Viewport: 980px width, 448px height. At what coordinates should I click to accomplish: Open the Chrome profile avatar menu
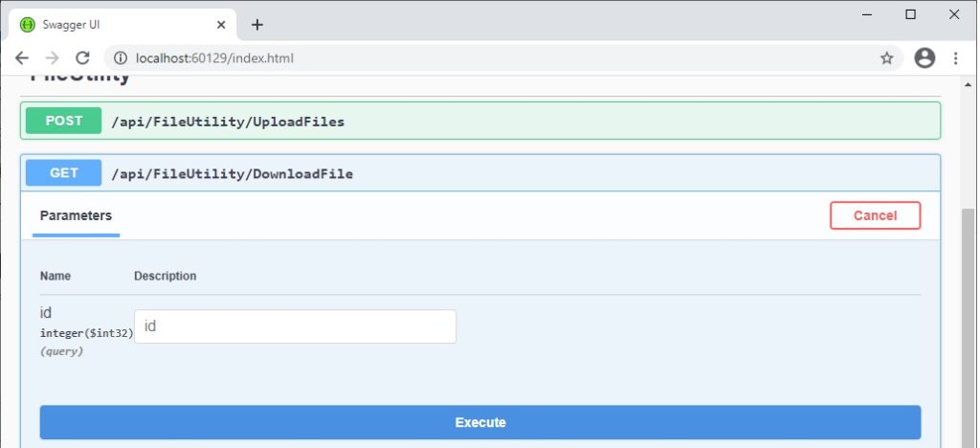(x=924, y=58)
